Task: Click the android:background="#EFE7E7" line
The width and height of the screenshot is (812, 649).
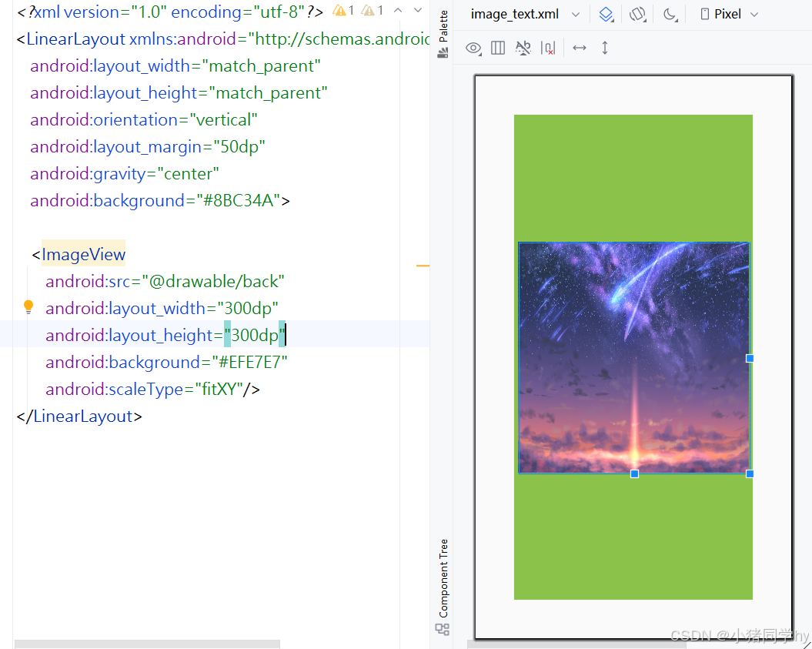Action: click(x=166, y=362)
